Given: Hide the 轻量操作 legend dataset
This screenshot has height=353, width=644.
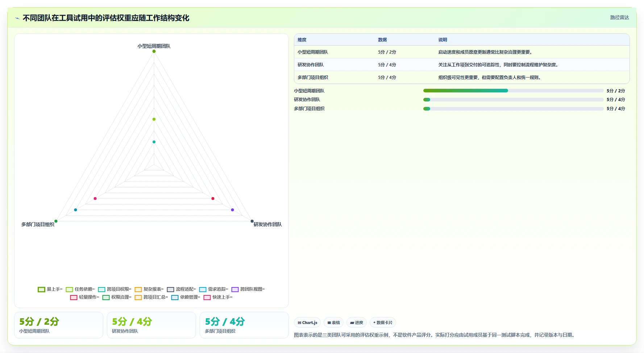Looking at the screenshot, I should pyautogui.click(x=84, y=297).
